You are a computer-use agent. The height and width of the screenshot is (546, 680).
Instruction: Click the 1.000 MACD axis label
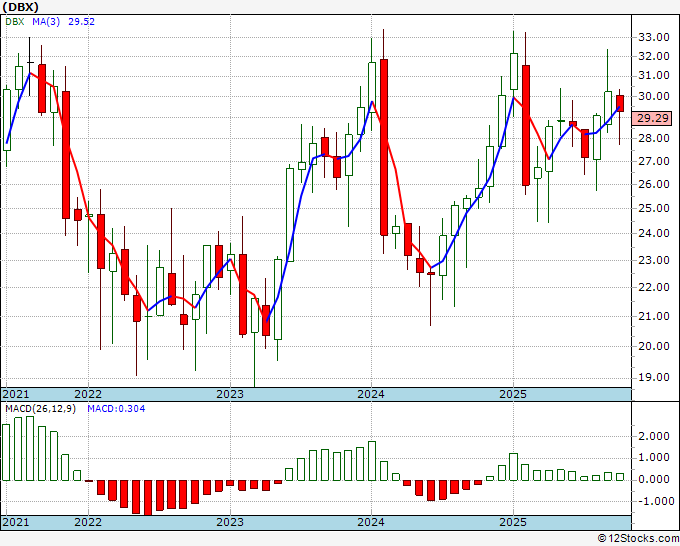click(654, 458)
